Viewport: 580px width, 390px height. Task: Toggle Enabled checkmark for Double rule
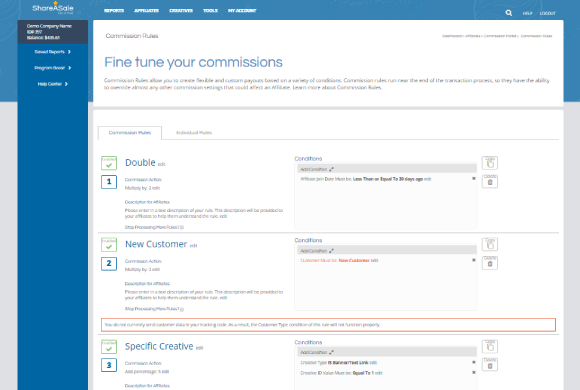coord(109,163)
